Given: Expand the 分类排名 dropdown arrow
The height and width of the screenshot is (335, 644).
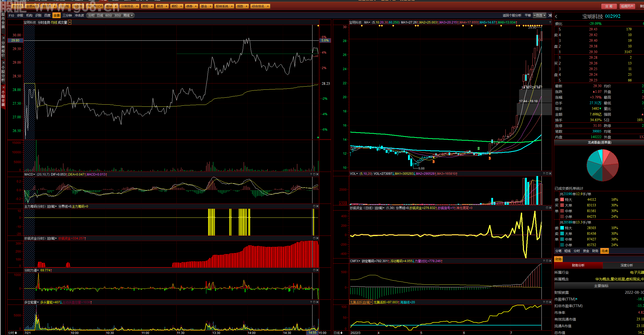Looking at the screenshot, I should [x=137, y=6].
